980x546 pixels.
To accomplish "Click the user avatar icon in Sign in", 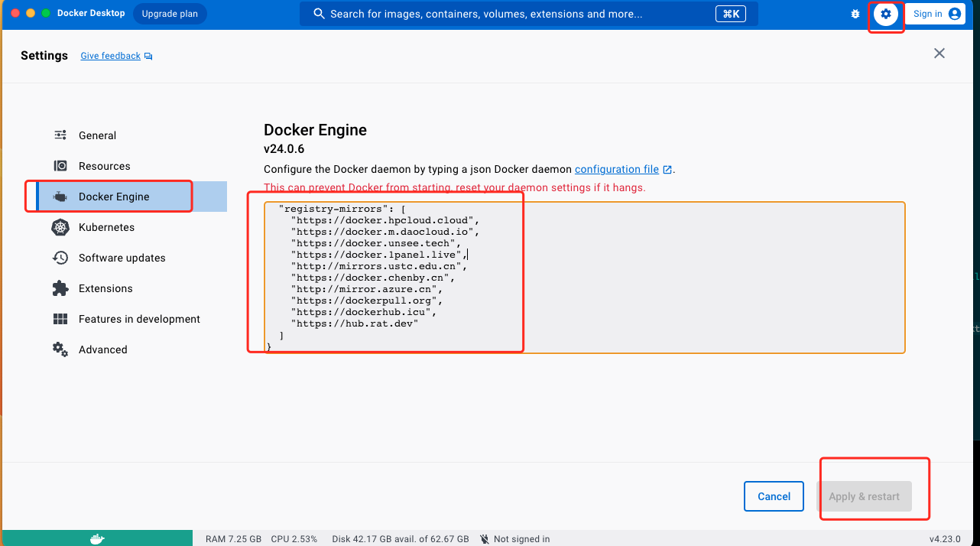I will (x=954, y=14).
